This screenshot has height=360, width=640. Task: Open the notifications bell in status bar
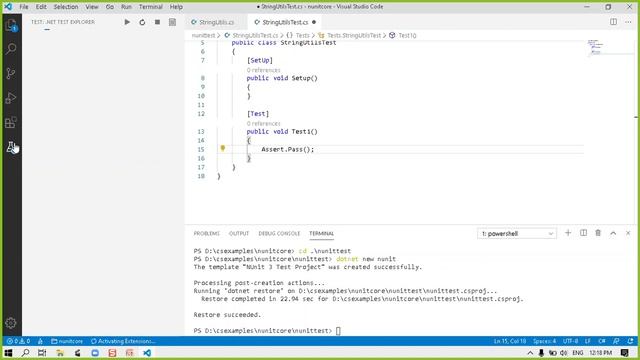pyautogui.click(x=631, y=341)
